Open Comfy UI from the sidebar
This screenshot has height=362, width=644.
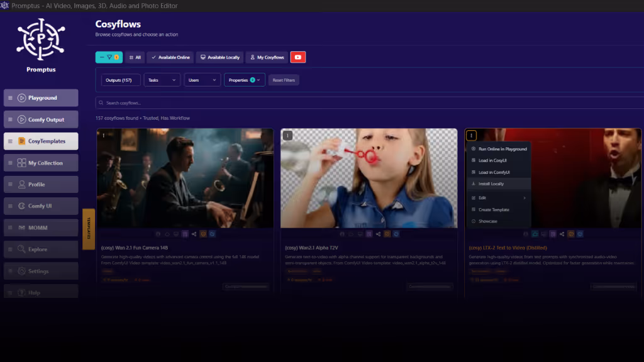[x=41, y=206]
